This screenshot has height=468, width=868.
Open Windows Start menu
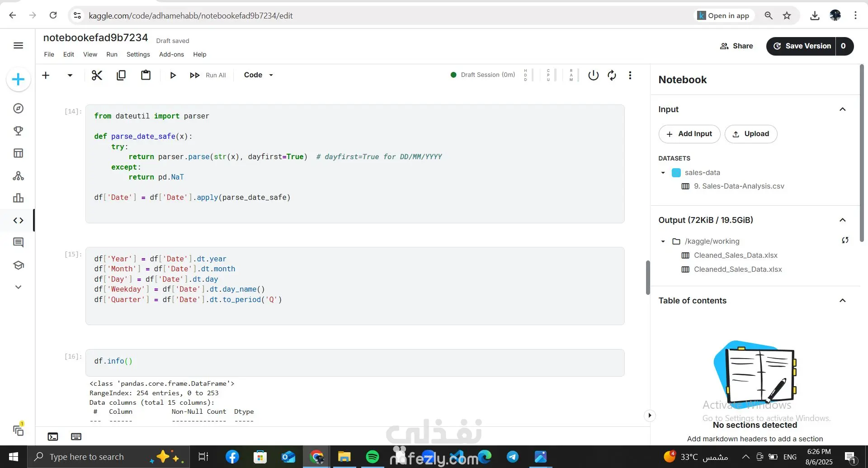pos(13,457)
